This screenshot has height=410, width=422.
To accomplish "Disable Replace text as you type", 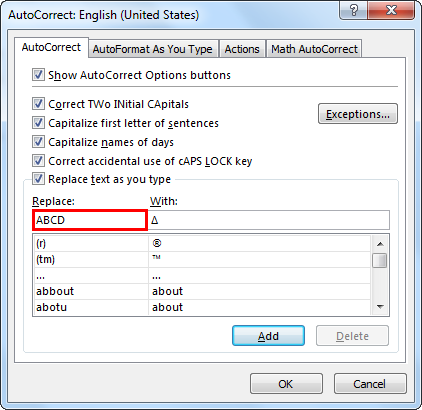I will (x=38, y=179).
